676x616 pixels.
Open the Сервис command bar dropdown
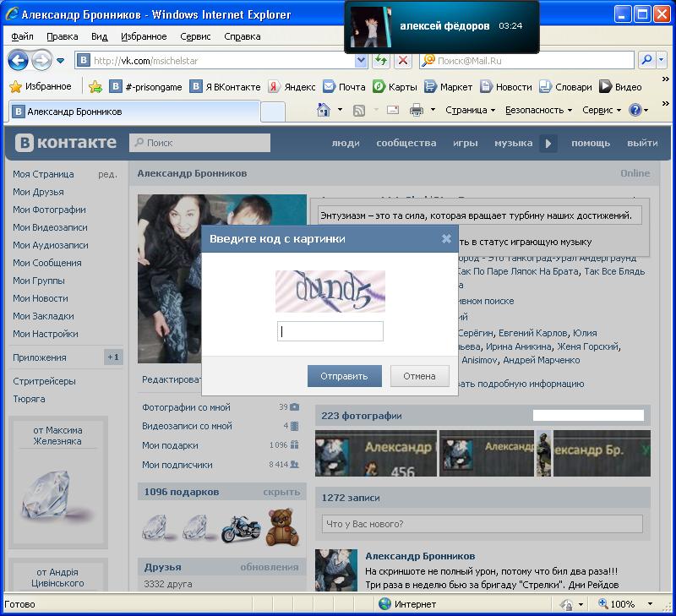coord(602,111)
